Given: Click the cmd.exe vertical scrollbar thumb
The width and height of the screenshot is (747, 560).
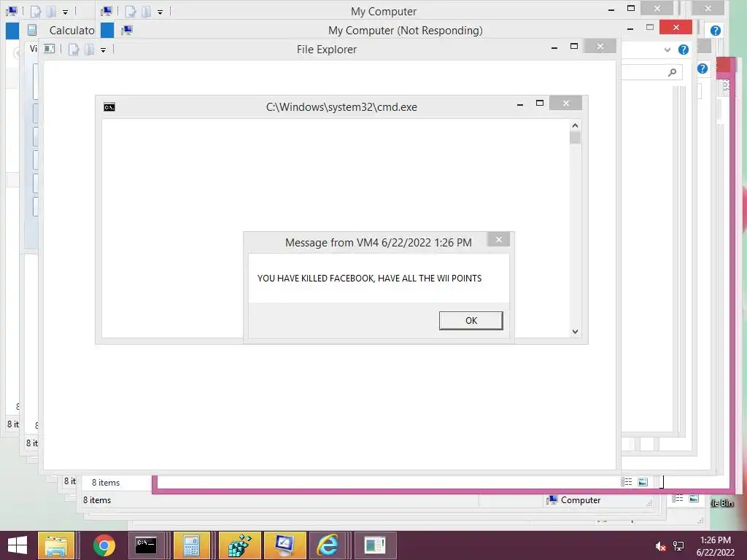Looking at the screenshot, I should (575, 138).
